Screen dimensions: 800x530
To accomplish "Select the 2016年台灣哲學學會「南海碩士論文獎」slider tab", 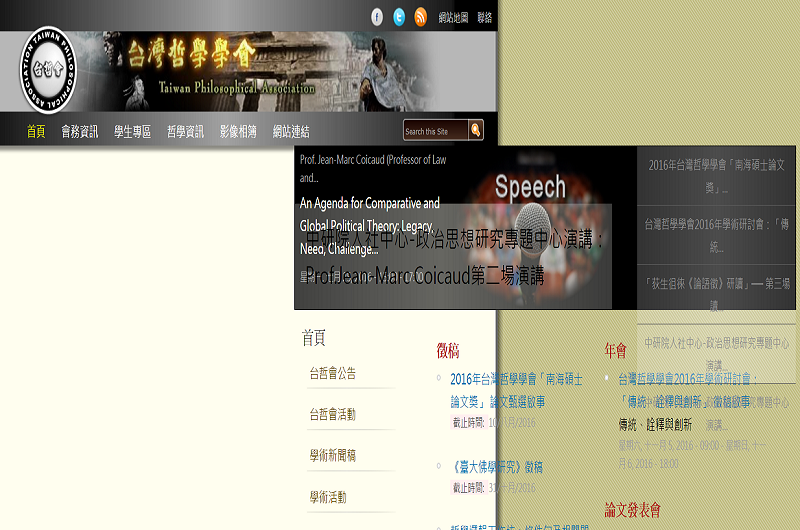I will click(716, 175).
